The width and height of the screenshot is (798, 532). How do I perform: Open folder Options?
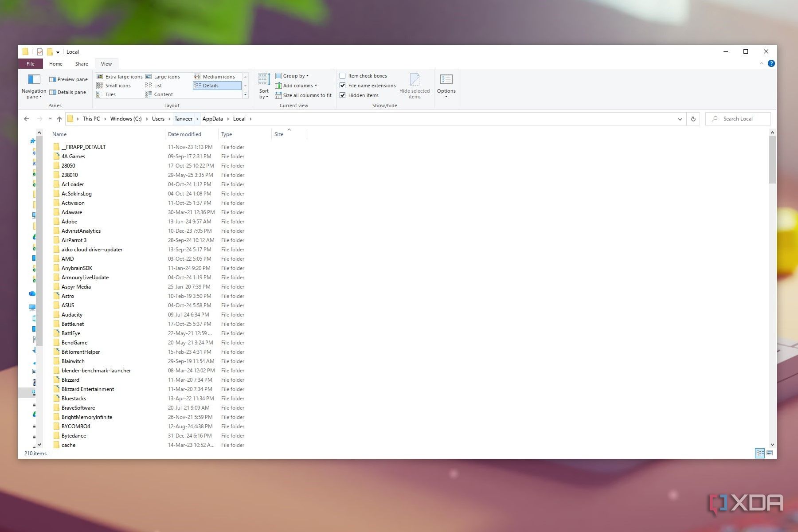click(446, 86)
